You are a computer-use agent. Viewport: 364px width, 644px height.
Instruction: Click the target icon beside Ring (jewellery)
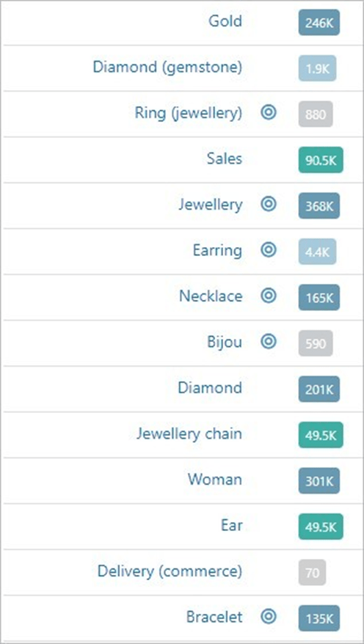[269, 112]
